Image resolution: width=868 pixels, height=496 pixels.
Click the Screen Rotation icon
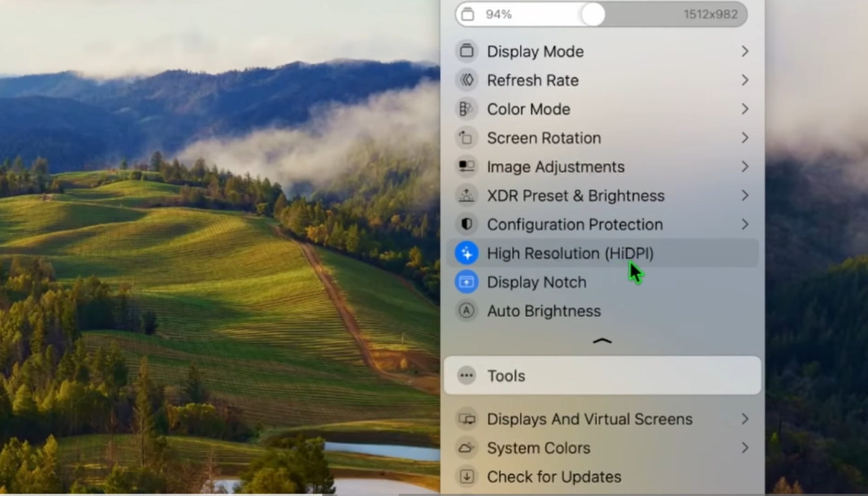(x=467, y=137)
